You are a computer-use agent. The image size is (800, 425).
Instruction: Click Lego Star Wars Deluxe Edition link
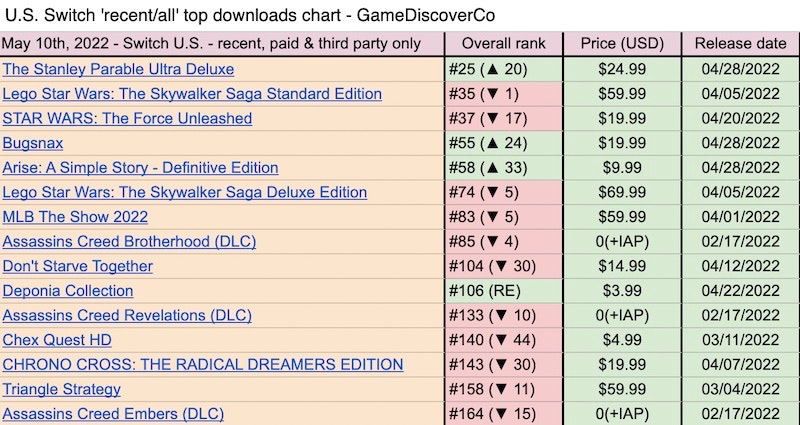point(185,192)
